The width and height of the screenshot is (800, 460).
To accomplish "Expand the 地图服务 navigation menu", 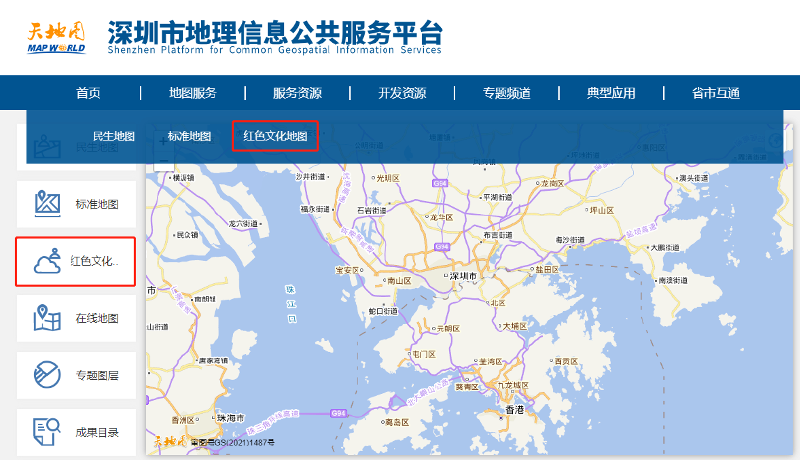I will 193,94.
